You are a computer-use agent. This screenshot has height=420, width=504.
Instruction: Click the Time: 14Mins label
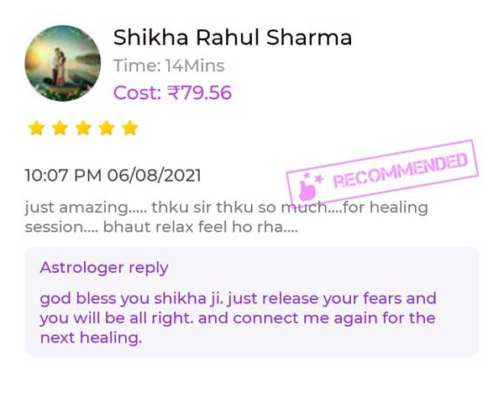click(x=169, y=66)
